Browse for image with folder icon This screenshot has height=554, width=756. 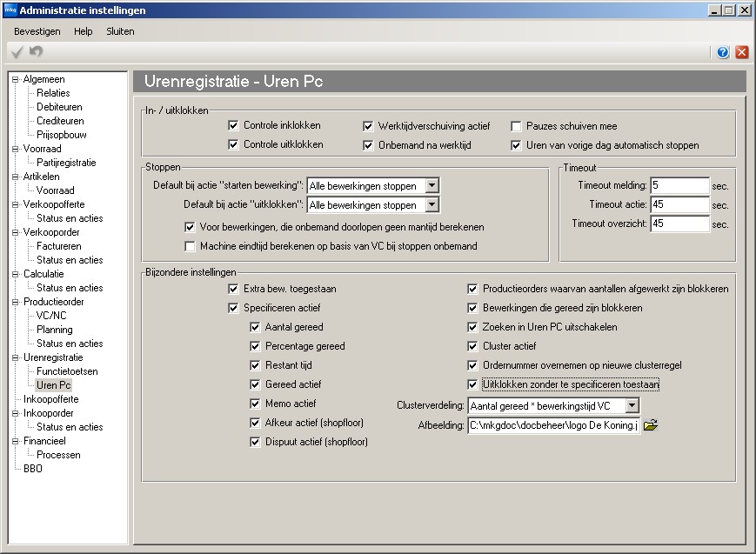point(651,425)
